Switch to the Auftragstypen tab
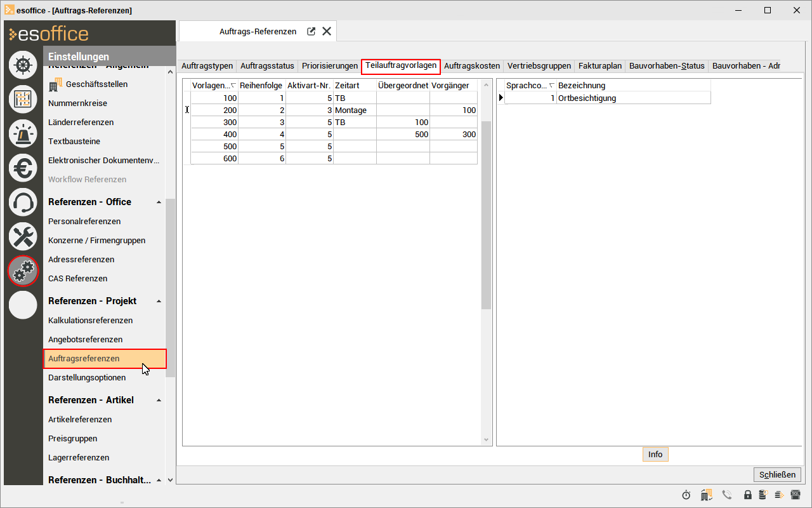812x508 pixels. click(207, 66)
